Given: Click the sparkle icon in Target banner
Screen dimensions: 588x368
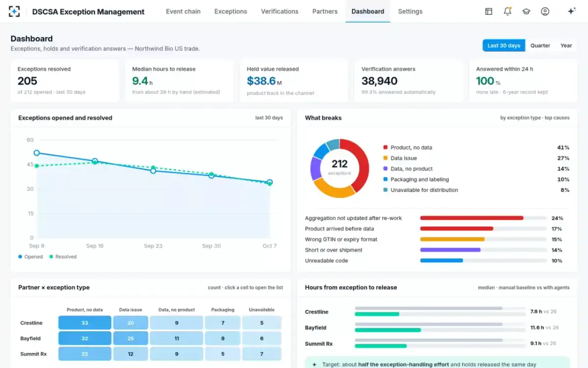Looking at the screenshot, I should pos(314,365).
